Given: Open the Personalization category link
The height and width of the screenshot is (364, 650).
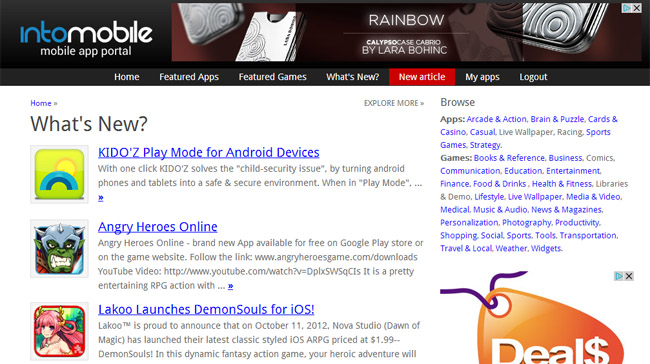Looking at the screenshot, I should (x=469, y=222).
